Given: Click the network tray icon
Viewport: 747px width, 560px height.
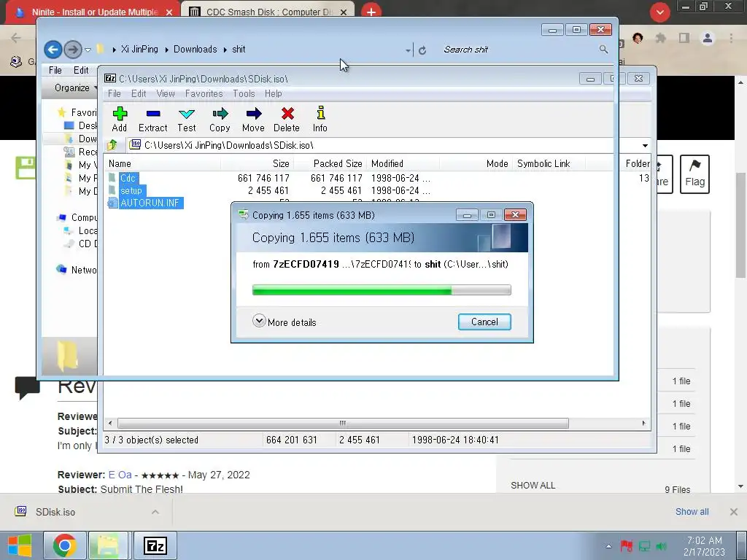Looking at the screenshot, I should [x=644, y=546].
